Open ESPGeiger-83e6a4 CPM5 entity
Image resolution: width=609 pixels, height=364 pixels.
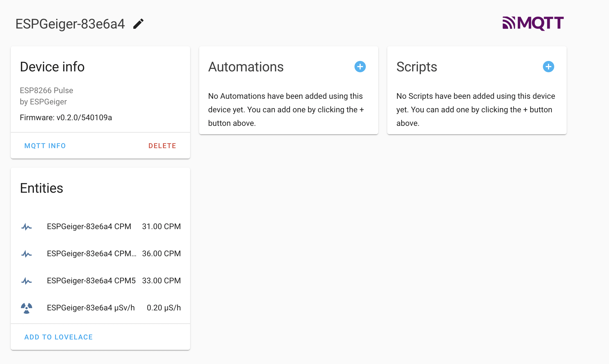tap(91, 281)
